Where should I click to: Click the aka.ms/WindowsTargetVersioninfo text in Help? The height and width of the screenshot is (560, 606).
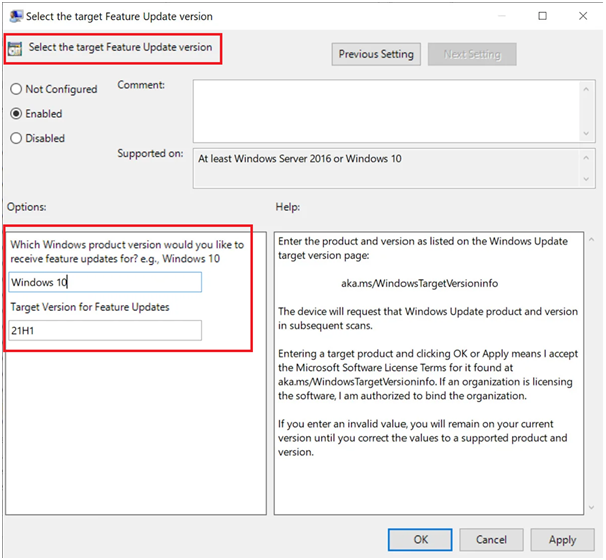click(x=419, y=284)
